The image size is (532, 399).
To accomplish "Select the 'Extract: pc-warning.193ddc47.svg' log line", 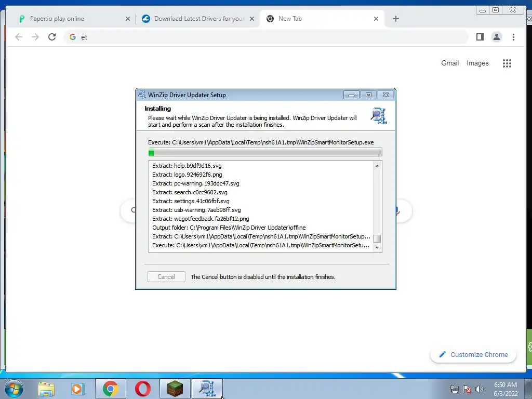I will [196, 183].
